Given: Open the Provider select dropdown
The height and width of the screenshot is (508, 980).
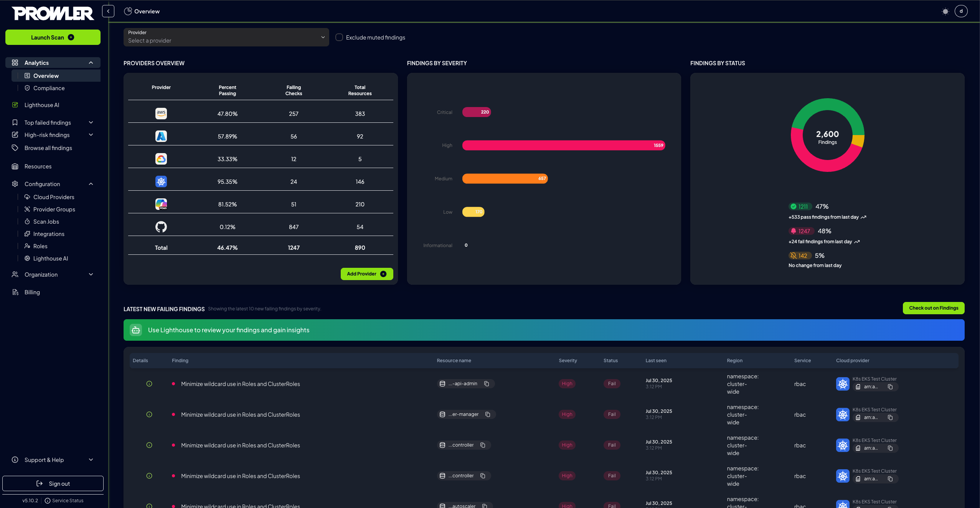Looking at the screenshot, I should (226, 37).
